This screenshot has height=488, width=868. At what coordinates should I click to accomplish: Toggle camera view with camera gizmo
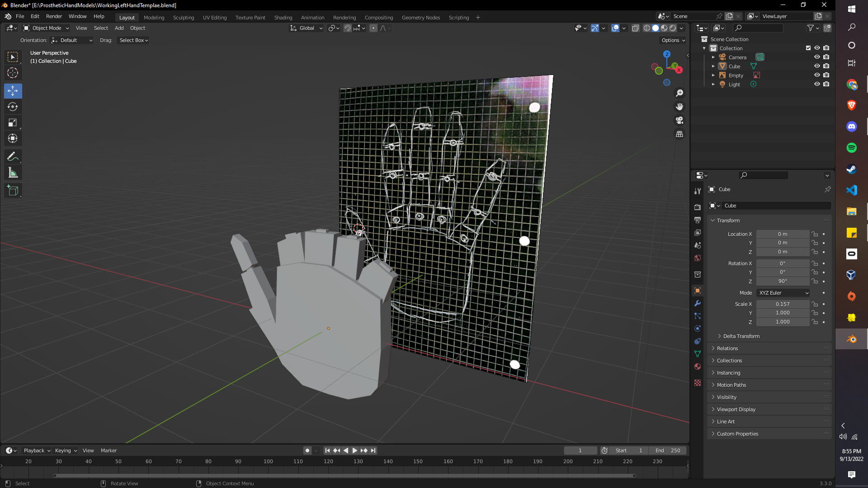[679, 120]
